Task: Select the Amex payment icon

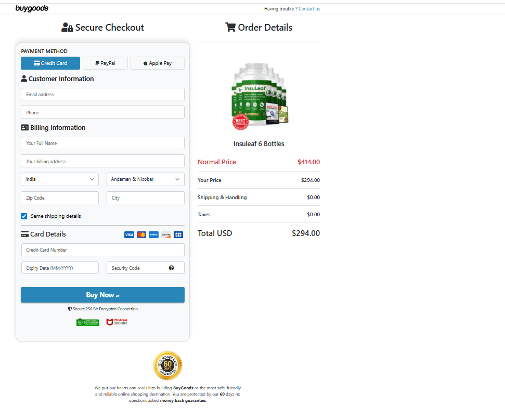Action: (153, 234)
